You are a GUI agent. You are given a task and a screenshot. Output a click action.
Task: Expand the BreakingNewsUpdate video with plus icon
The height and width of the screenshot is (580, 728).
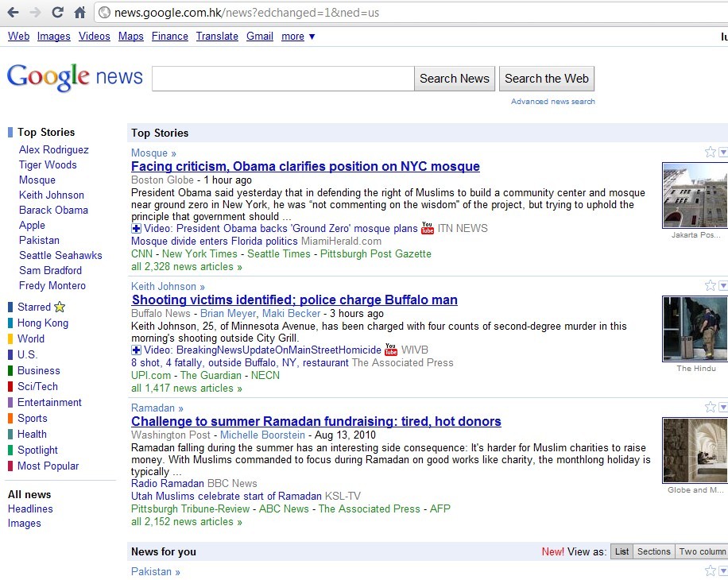[x=136, y=350]
